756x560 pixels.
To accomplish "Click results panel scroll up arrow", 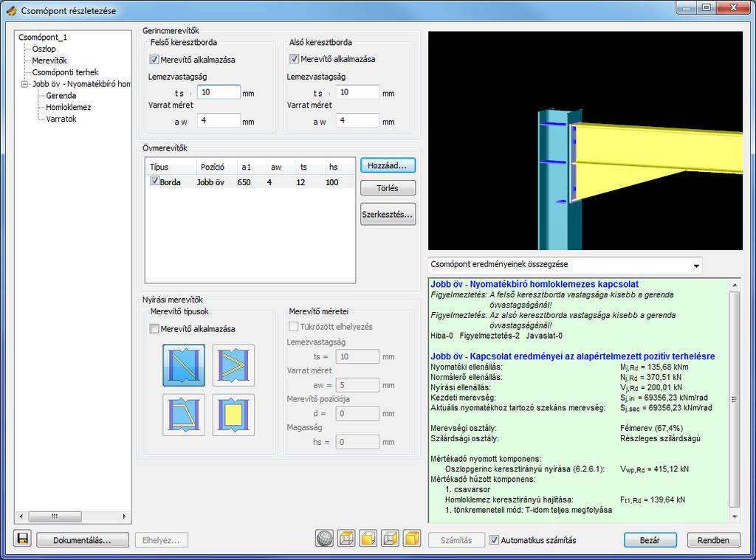I will tap(735, 286).
